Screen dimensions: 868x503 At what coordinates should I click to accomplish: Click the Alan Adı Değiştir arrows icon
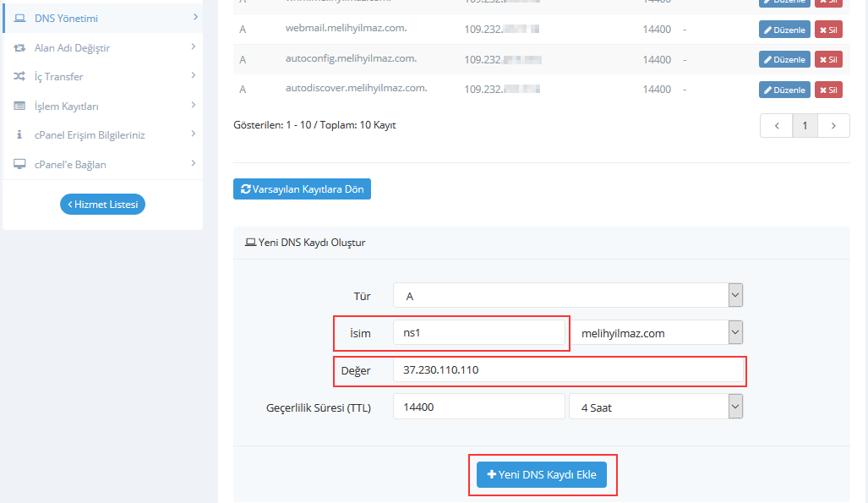(19, 48)
